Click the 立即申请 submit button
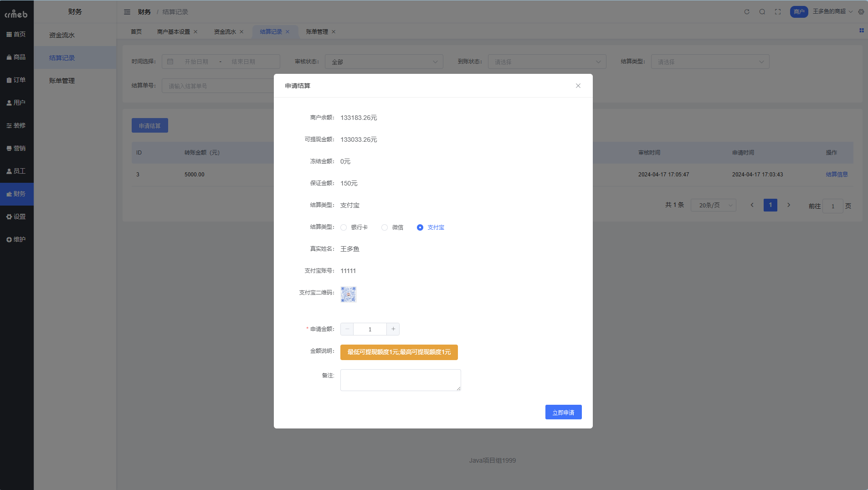The width and height of the screenshot is (868, 490). tap(563, 413)
